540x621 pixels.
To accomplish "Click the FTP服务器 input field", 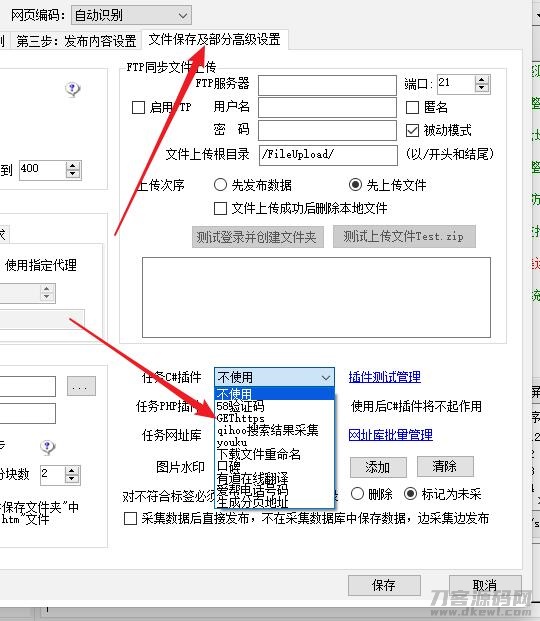I will pos(327,85).
